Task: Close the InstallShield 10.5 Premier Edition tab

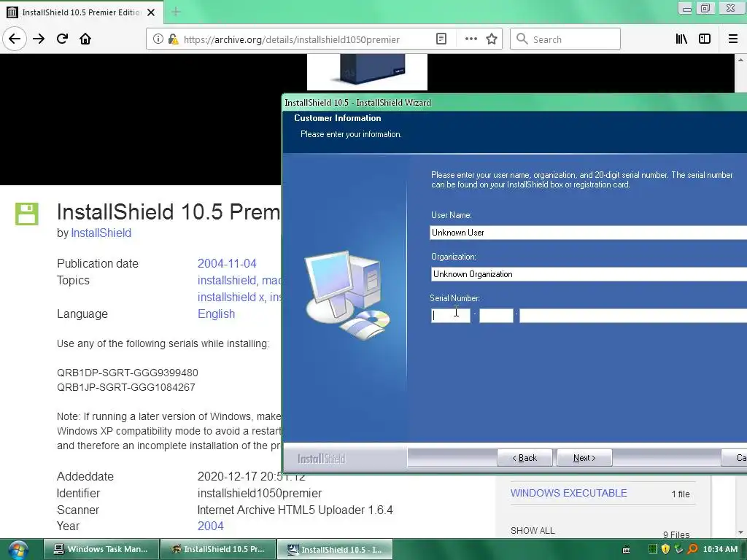Action: (x=151, y=12)
